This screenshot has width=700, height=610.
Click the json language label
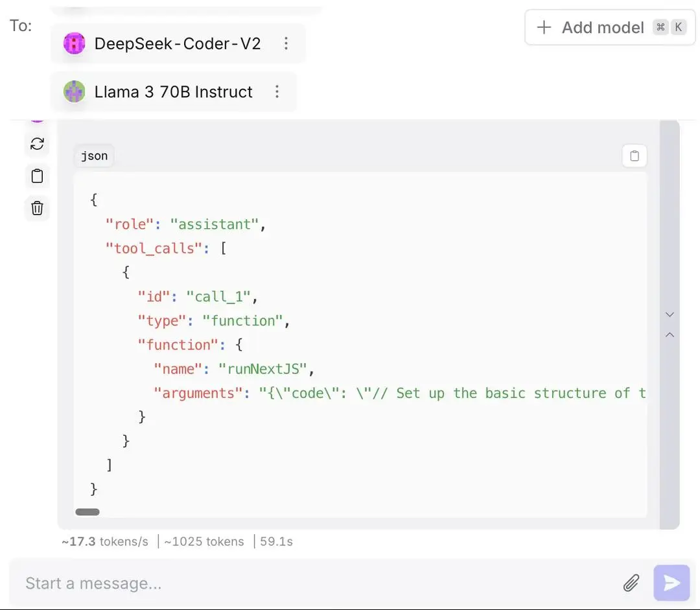tap(94, 156)
